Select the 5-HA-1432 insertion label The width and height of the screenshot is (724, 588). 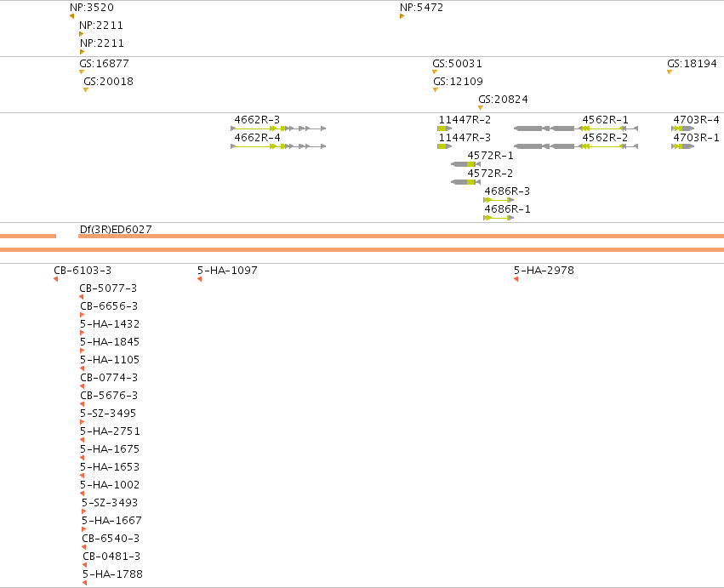(110, 324)
